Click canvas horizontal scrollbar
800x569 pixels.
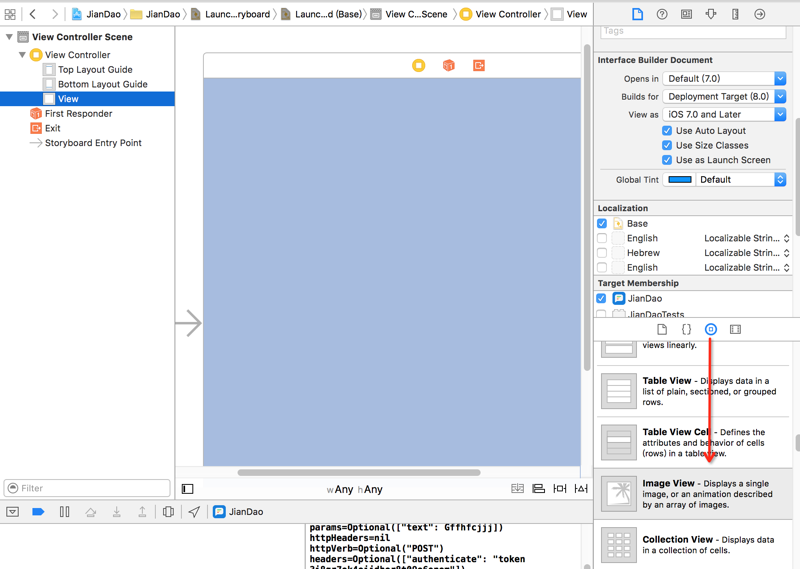[x=359, y=473]
